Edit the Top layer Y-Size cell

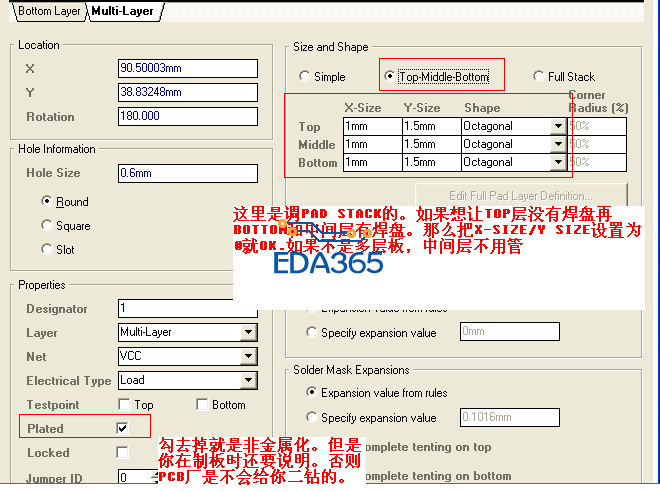pyautogui.click(x=431, y=126)
